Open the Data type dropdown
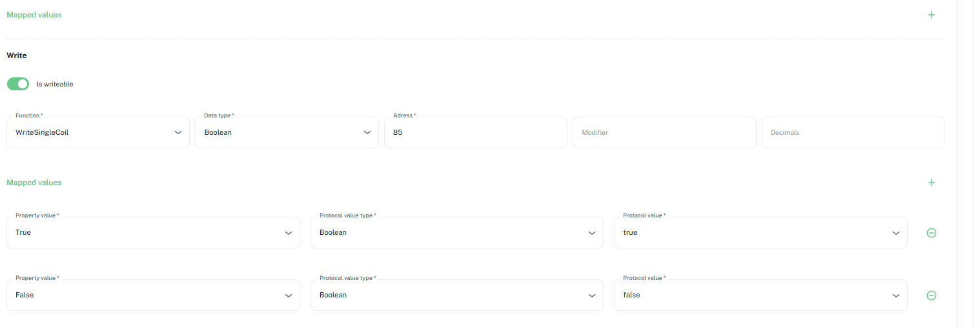 pyautogui.click(x=287, y=132)
